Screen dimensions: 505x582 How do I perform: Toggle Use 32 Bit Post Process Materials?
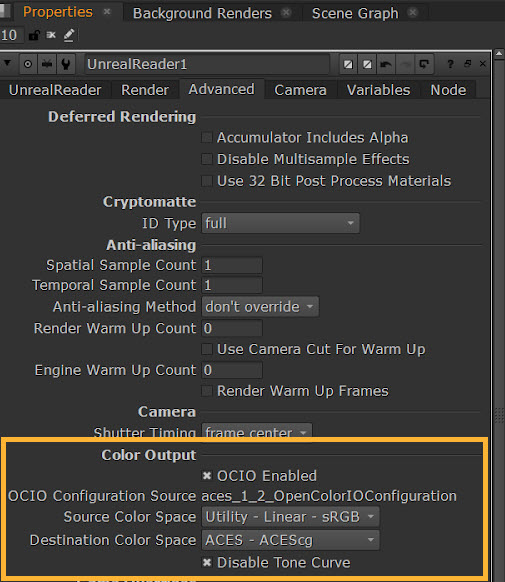click(x=207, y=181)
